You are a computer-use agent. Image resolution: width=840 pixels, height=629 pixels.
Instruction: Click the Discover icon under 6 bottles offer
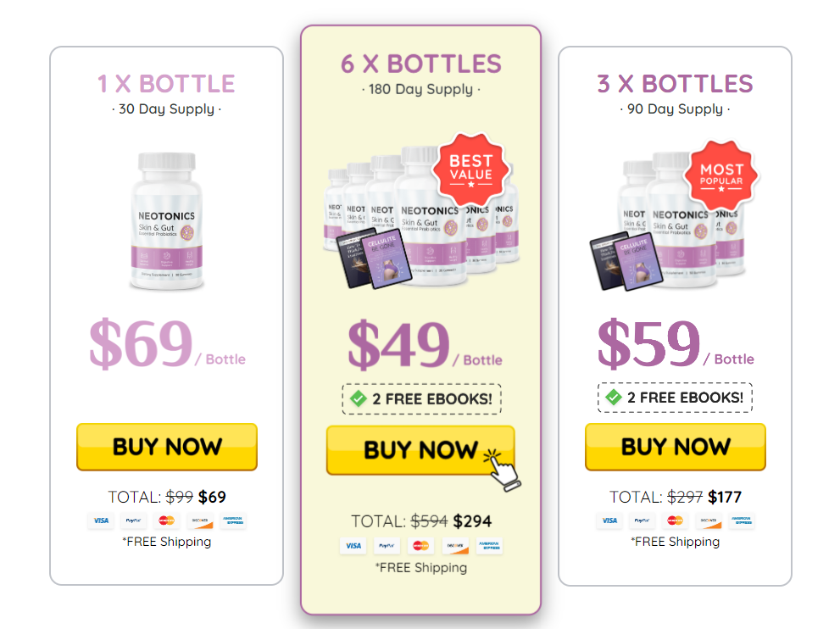point(455,546)
